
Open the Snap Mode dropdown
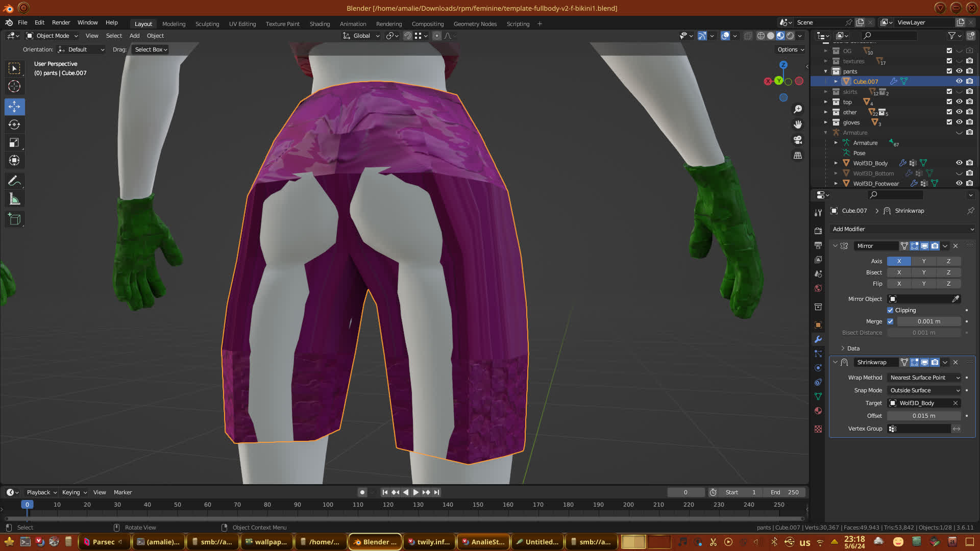pos(924,390)
